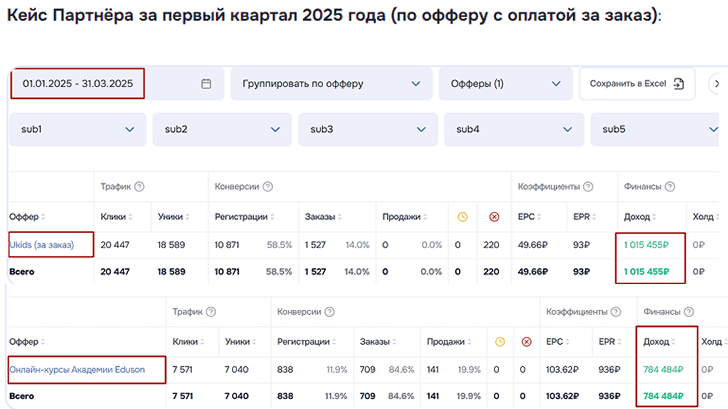Click EPR value 936₽ in Eduson row

point(609,370)
